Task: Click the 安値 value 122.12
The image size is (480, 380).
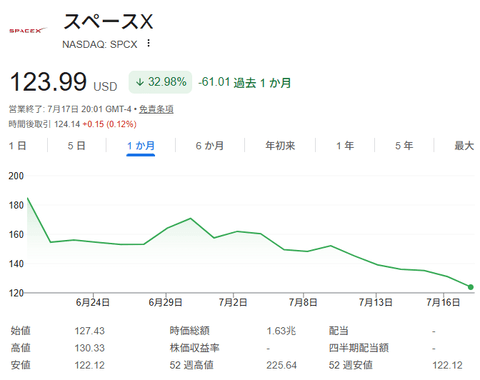Action: pyautogui.click(x=89, y=365)
